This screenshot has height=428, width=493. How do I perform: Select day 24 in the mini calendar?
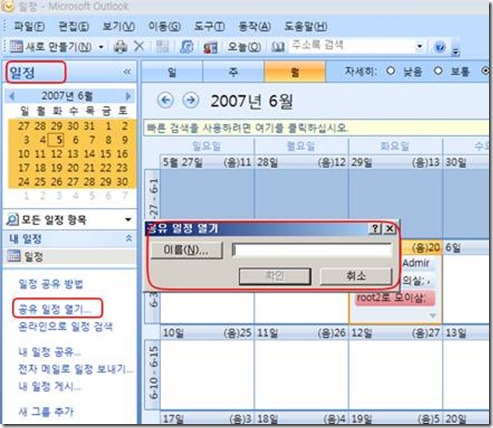(x=24, y=182)
